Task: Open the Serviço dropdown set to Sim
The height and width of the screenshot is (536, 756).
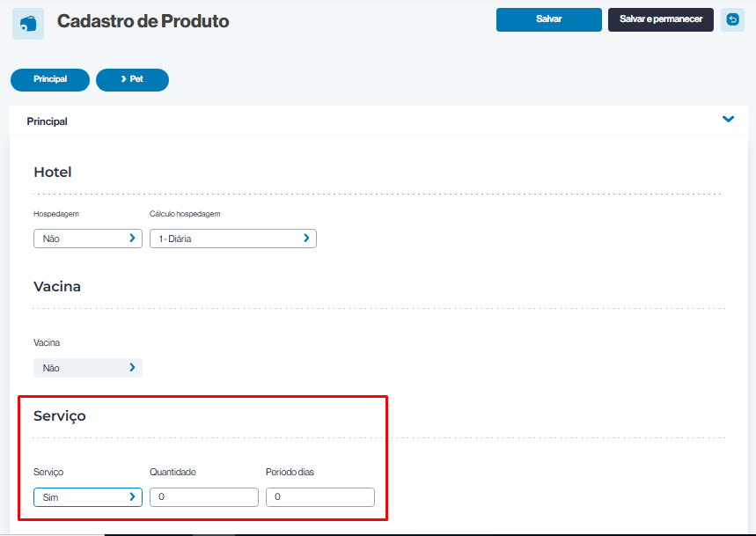Action: pos(88,497)
